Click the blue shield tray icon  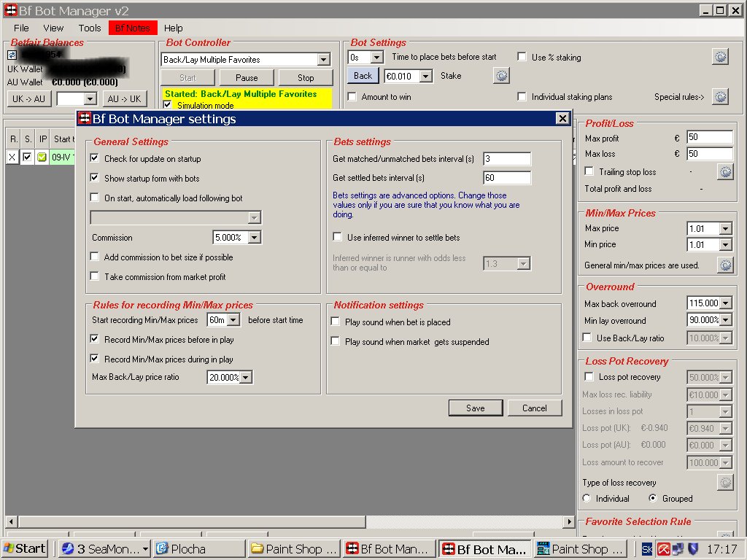coord(693,549)
